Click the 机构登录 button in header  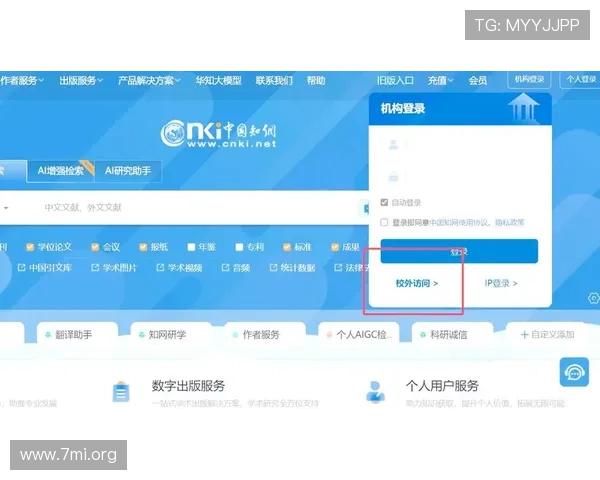tap(529, 79)
